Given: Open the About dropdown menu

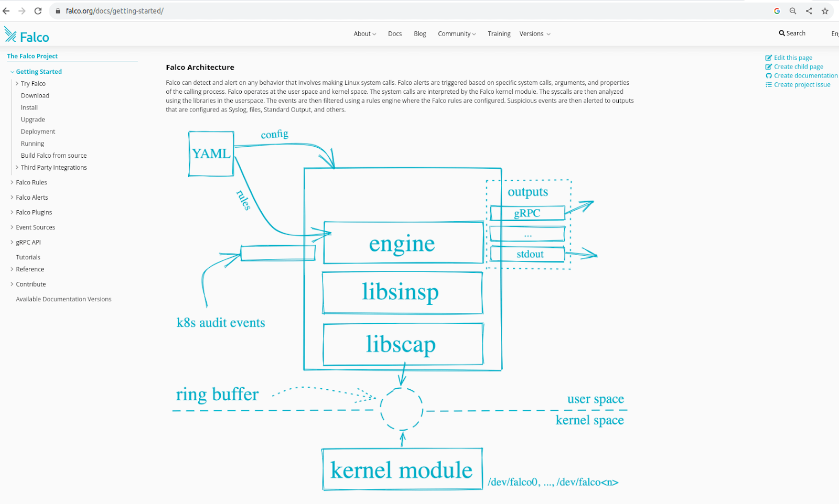Looking at the screenshot, I should (x=365, y=34).
